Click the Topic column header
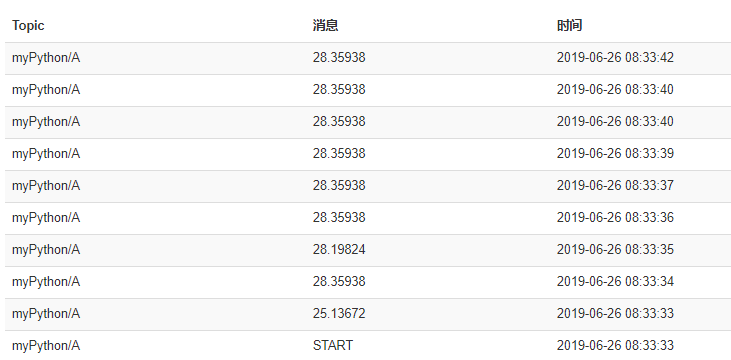 (x=28, y=25)
